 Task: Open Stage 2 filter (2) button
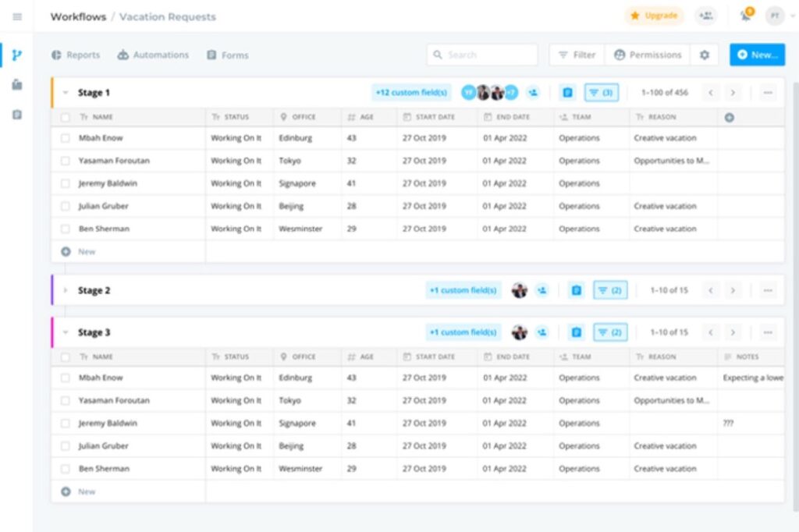tap(610, 290)
